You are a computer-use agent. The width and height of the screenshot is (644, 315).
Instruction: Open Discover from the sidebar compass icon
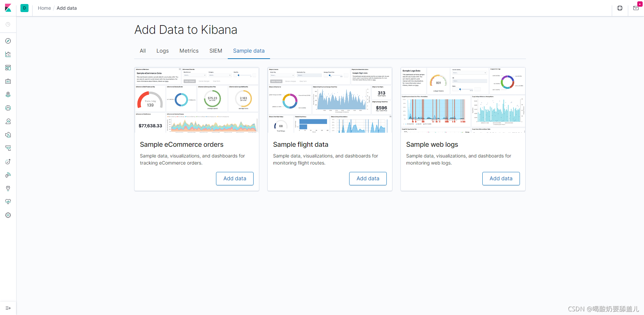click(x=8, y=41)
